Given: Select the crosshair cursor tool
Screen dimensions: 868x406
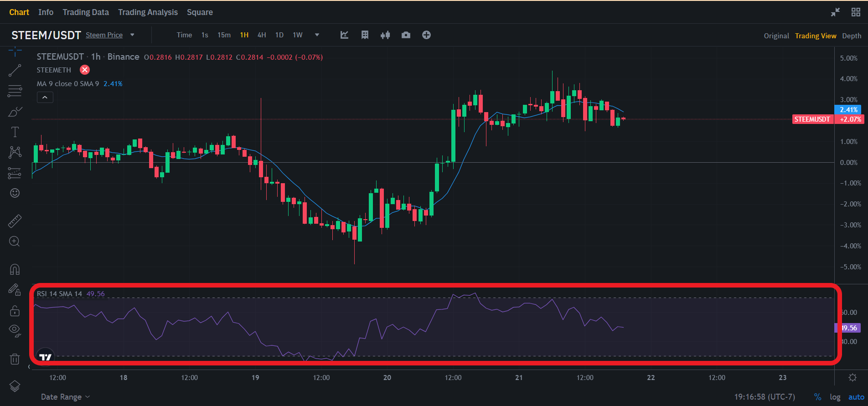Looking at the screenshot, I should (15, 51).
